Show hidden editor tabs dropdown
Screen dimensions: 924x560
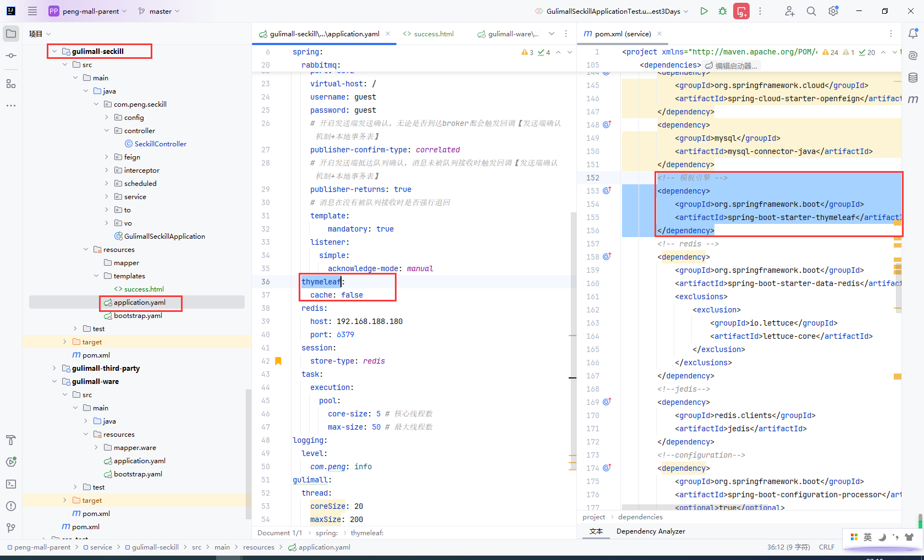(552, 34)
